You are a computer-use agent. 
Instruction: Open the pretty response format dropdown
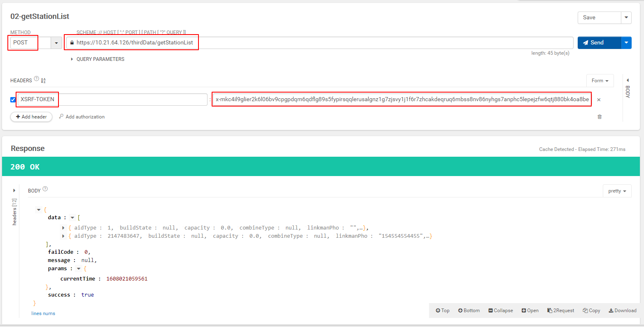pos(617,191)
